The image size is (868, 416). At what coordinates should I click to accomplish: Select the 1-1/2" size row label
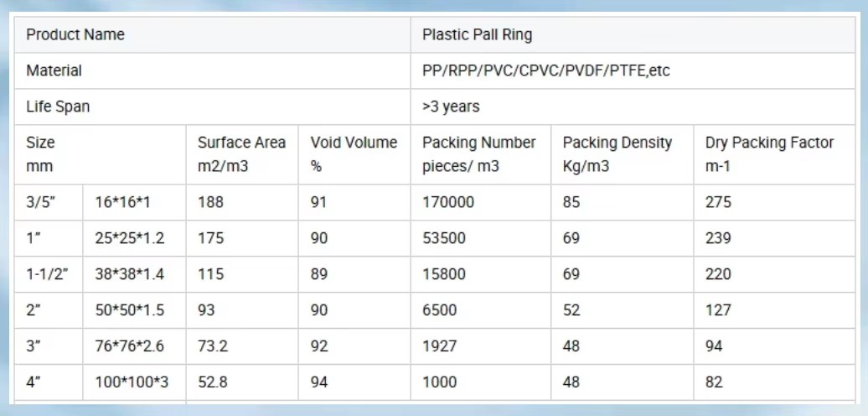(48, 274)
